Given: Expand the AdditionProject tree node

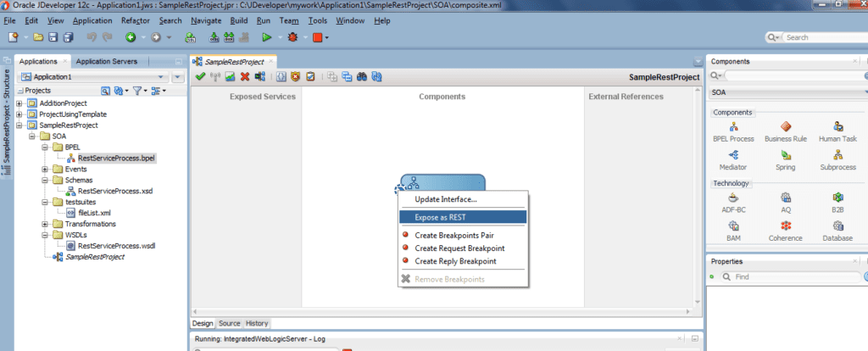Looking at the screenshot, I should 20,103.
